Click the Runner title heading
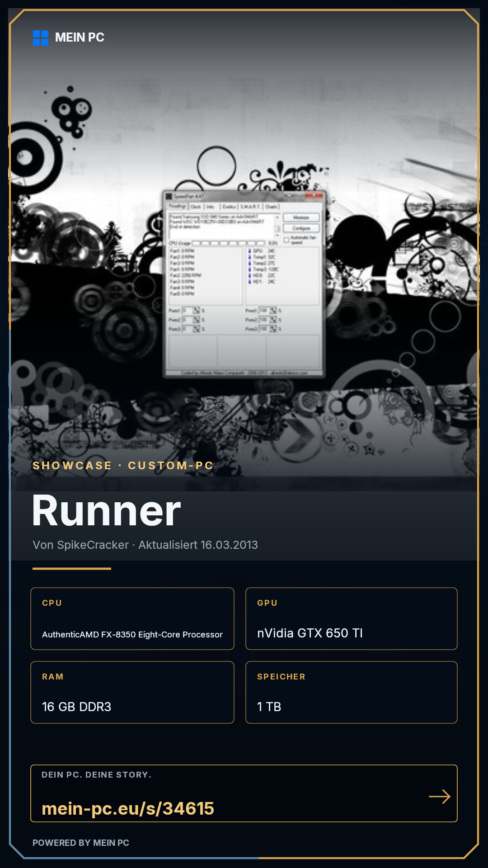 coord(107,511)
